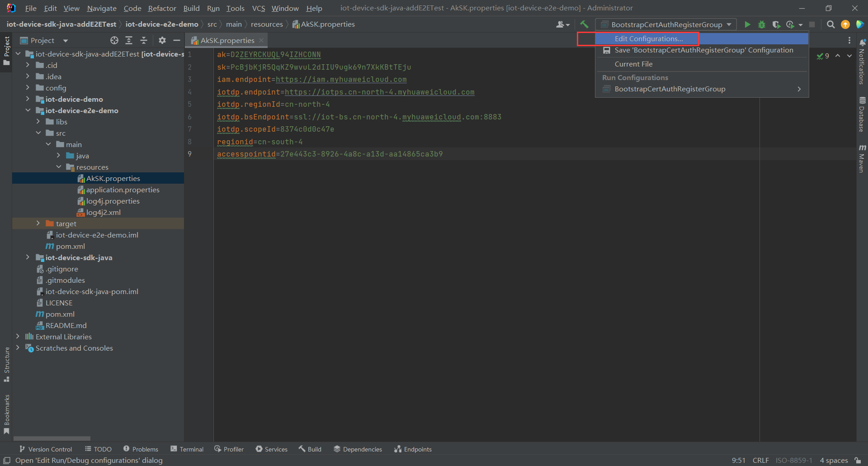Screen dimensions: 868x466
Task: Expand the target folder
Action: tap(38, 223)
